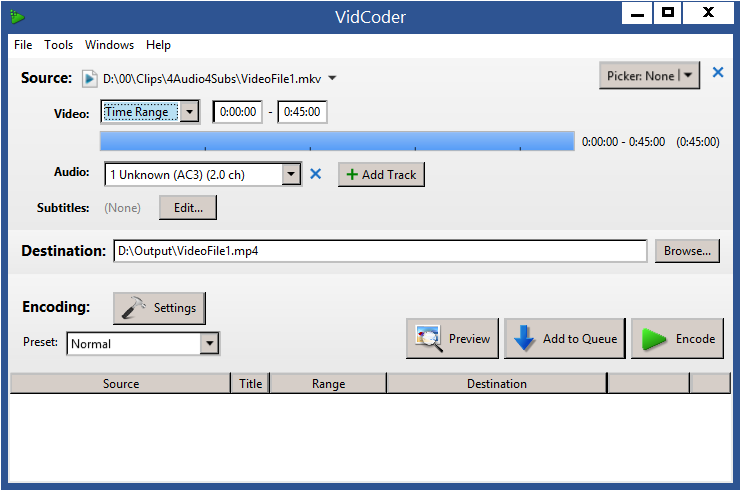
Task: Minimize the VidCoder window
Action: (x=637, y=13)
